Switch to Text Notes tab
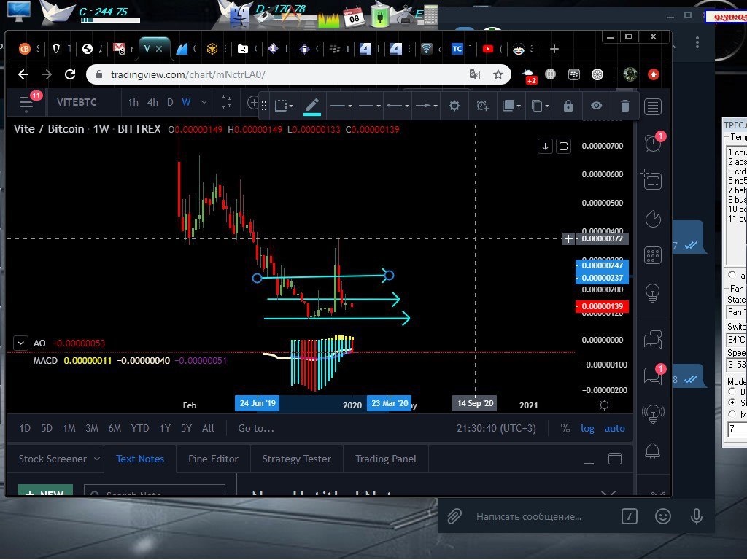The height and width of the screenshot is (560, 747). (140, 459)
